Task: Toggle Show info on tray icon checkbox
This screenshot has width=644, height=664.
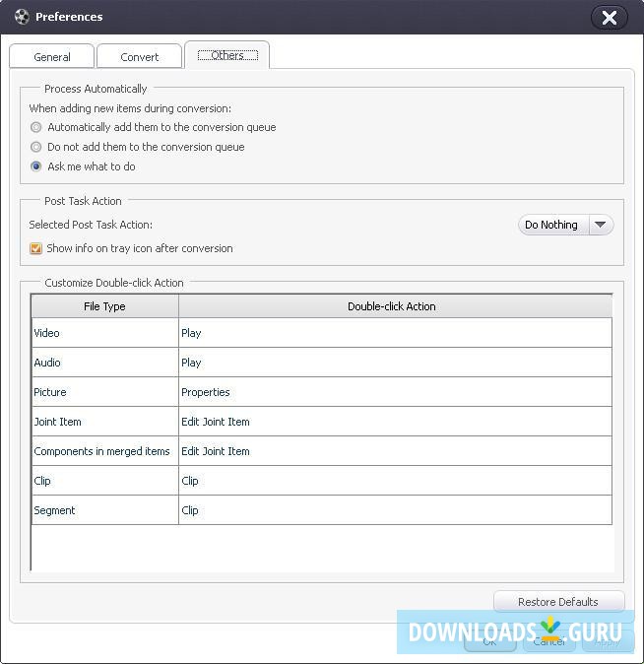Action: [x=36, y=248]
